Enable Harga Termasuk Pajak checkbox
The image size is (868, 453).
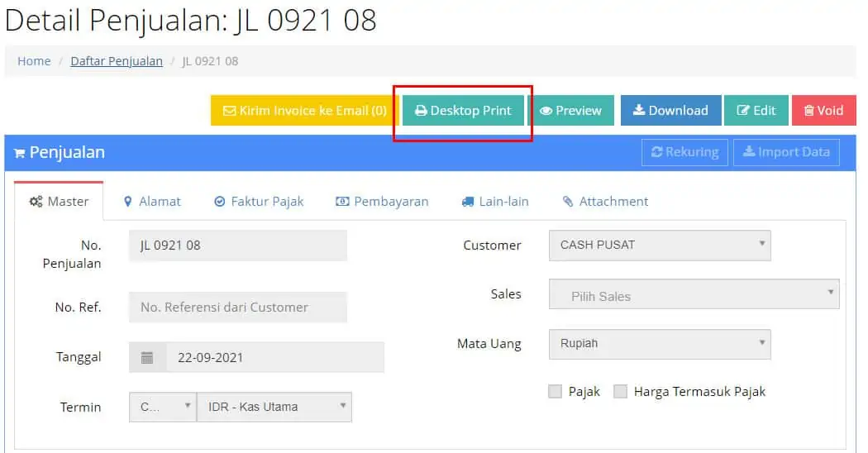pyautogui.click(x=621, y=392)
